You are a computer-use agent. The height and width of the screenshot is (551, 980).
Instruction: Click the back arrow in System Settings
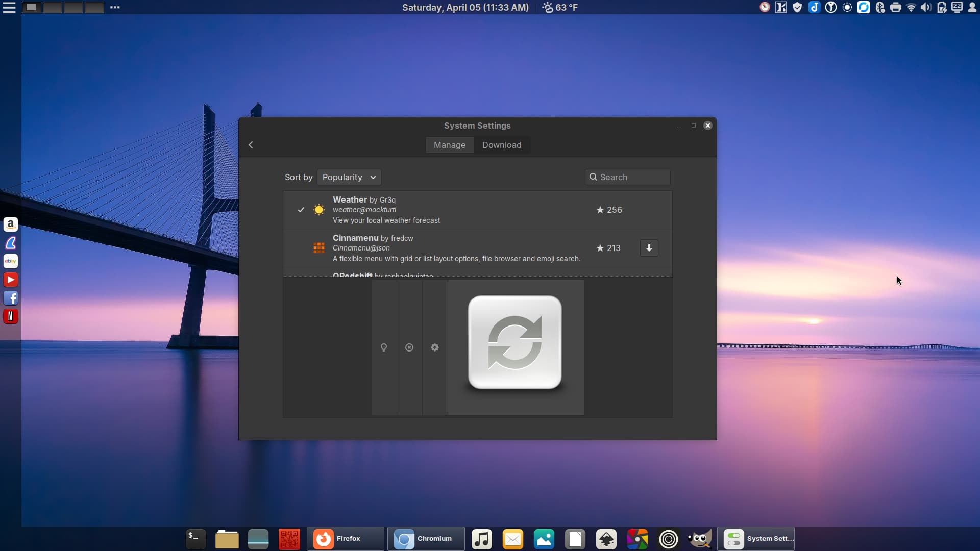251,145
